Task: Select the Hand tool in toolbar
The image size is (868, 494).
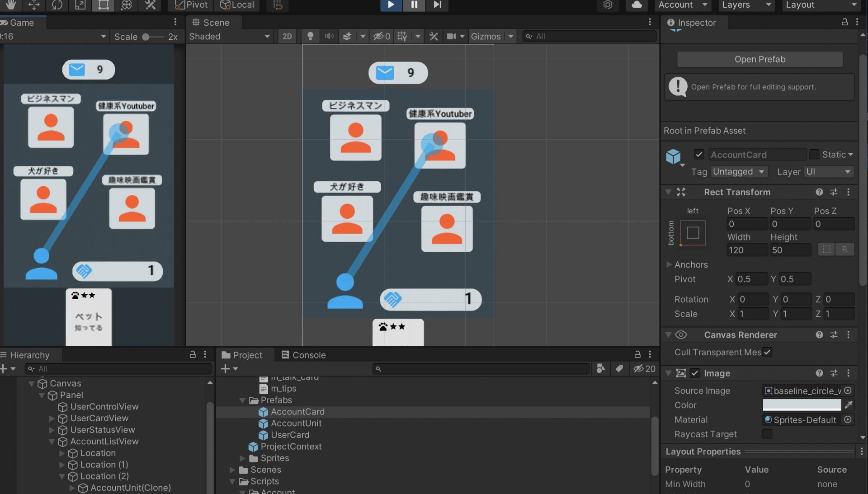Action: click(x=10, y=5)
